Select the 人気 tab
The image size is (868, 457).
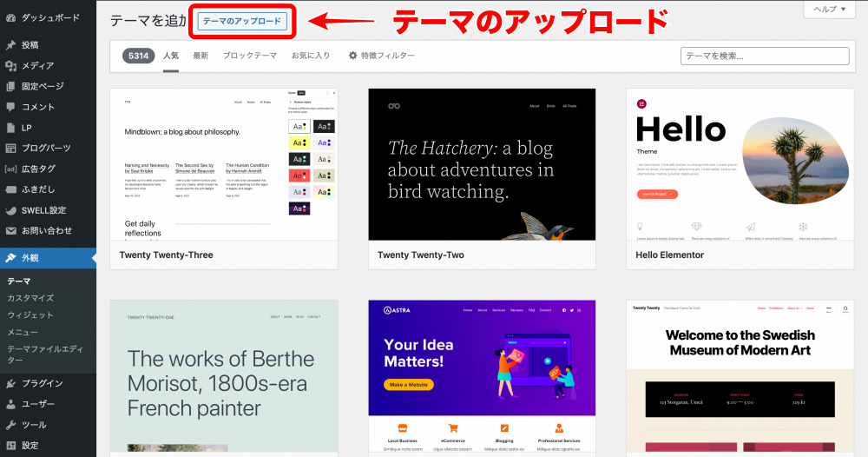coord(170,56)
